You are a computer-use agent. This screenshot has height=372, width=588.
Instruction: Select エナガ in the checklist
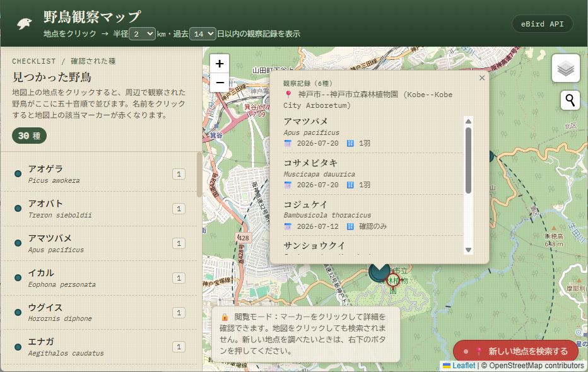(99, 347)
